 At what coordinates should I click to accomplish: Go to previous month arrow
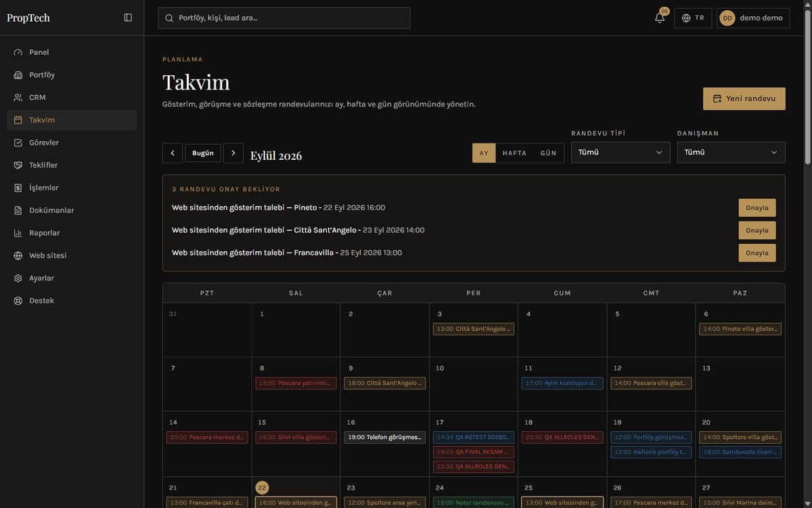click(173, 153)
